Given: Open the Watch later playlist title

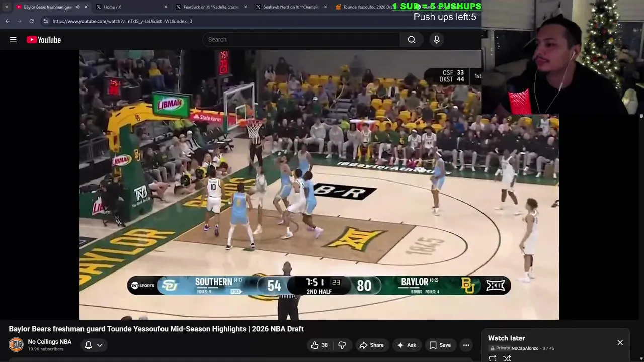Looking at the screenshot, I should pyautogui.click(x=507, y=338).
